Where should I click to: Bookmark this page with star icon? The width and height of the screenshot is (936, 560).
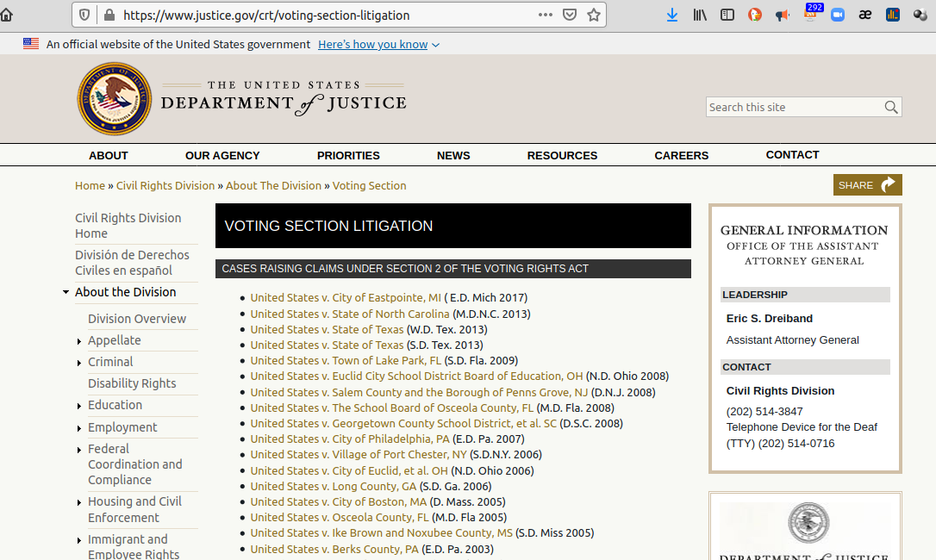click(593, 15)
